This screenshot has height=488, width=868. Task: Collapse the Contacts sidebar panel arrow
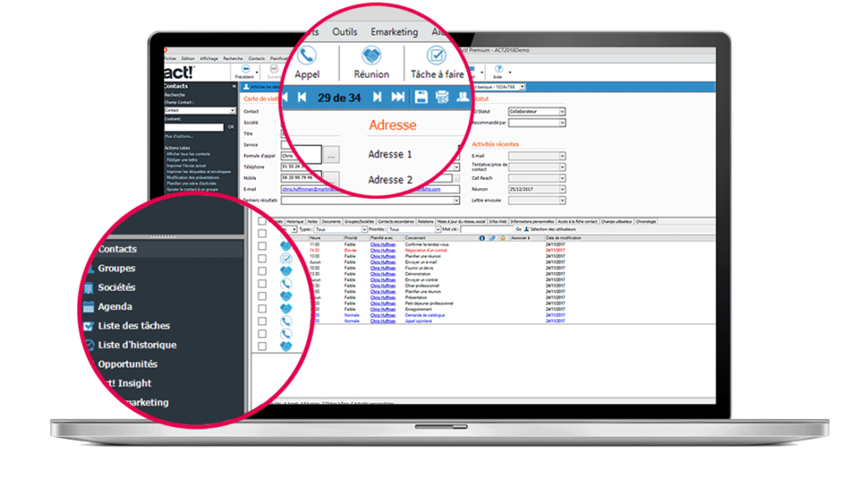[234, 86]
